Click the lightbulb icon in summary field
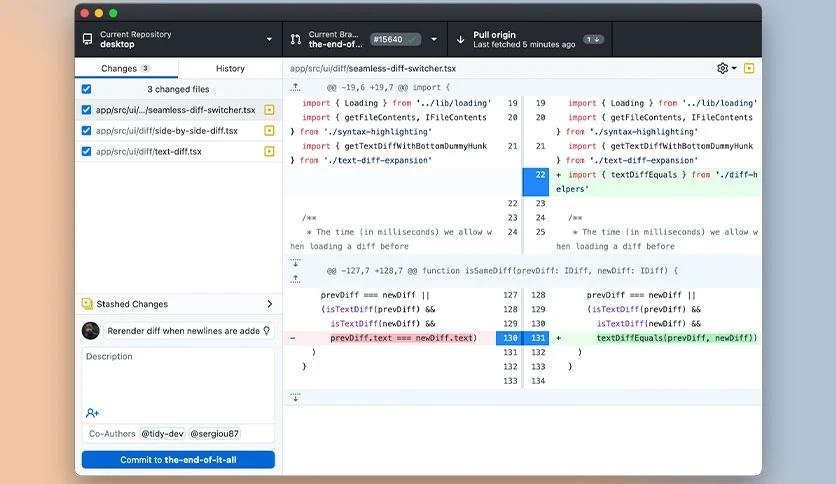Screen dimensions: 836x484 (x=266, y=331)
